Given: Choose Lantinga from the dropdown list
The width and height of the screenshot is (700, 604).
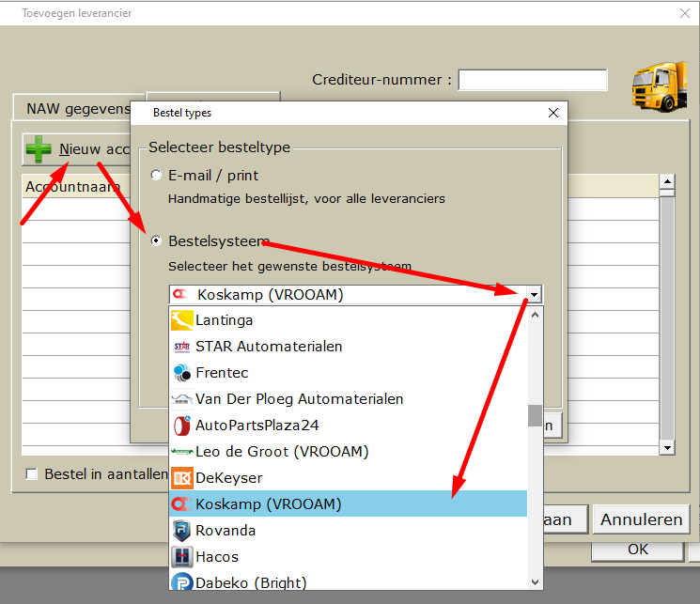Looking at the screenshot, I should pyautogui.click(x=349, y=320).
